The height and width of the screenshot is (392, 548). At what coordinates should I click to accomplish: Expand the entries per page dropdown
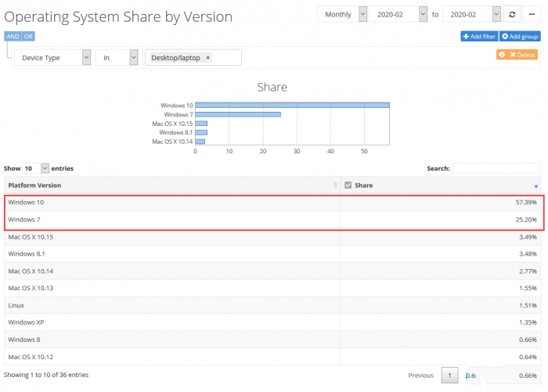click(36, 168)
